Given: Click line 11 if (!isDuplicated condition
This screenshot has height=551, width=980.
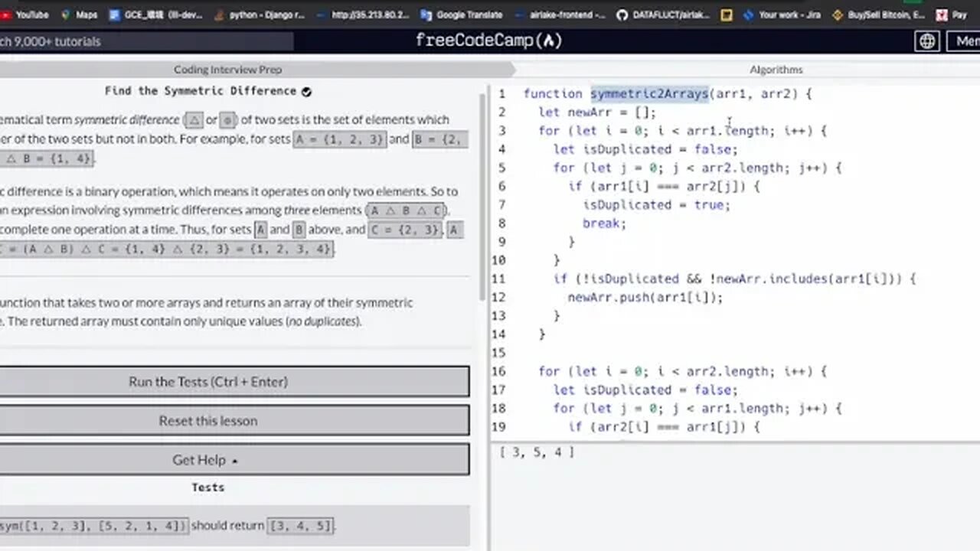Looking at the screenshot, I should pos(734,279).
